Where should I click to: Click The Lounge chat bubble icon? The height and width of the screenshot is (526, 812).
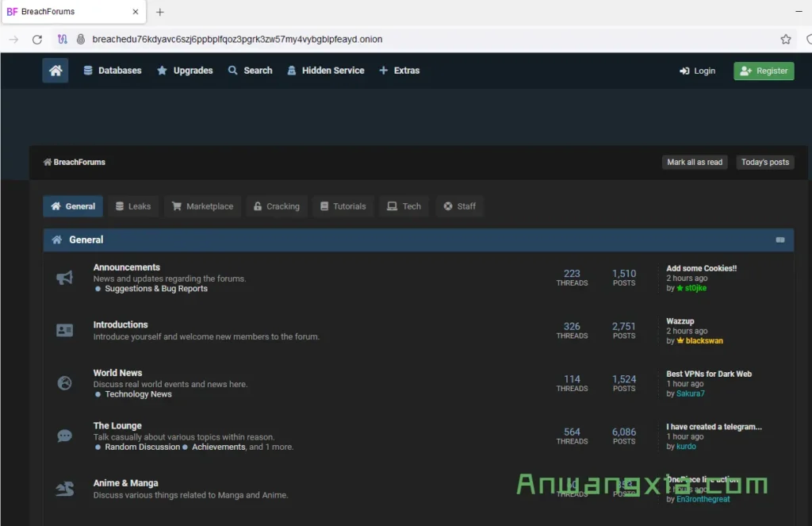65,436
